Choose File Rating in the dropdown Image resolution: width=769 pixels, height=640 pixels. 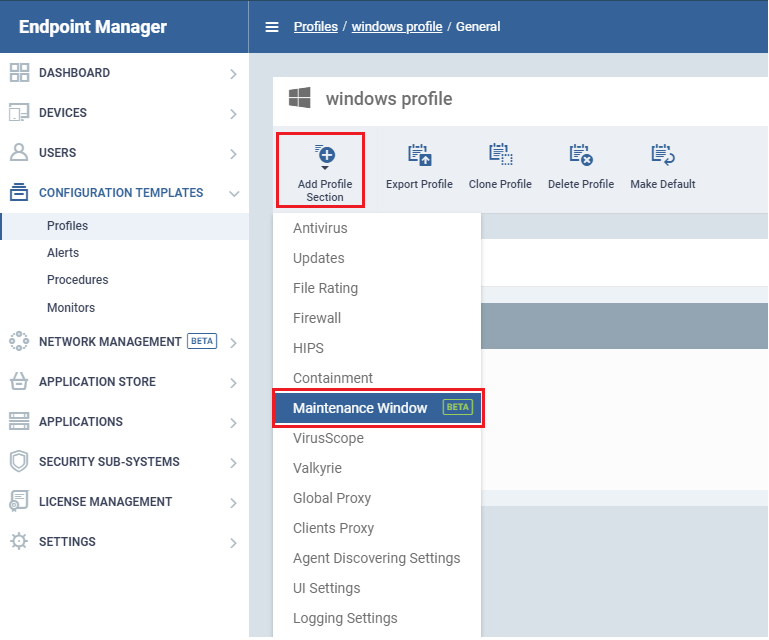[377, 288]
